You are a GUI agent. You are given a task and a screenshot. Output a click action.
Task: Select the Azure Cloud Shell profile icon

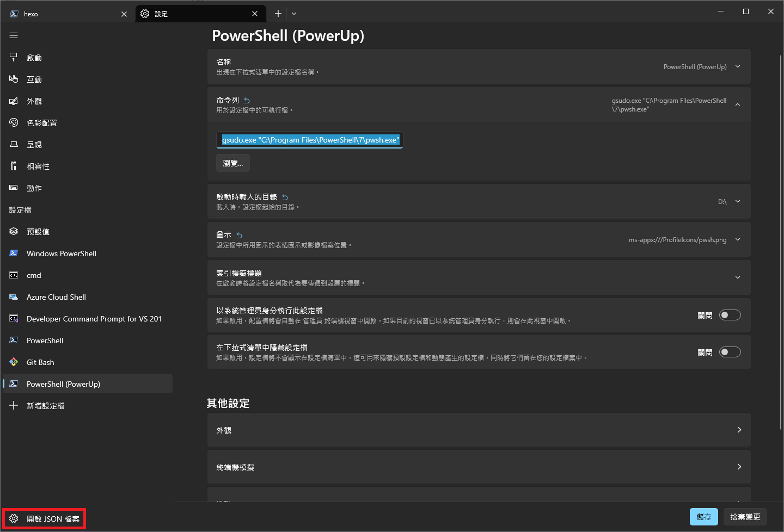[14, 296]
